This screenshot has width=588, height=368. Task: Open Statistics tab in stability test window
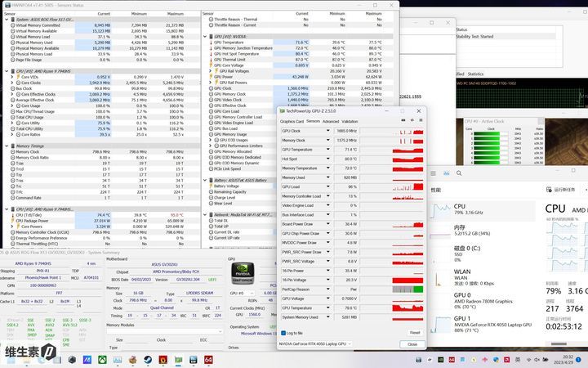475,74
